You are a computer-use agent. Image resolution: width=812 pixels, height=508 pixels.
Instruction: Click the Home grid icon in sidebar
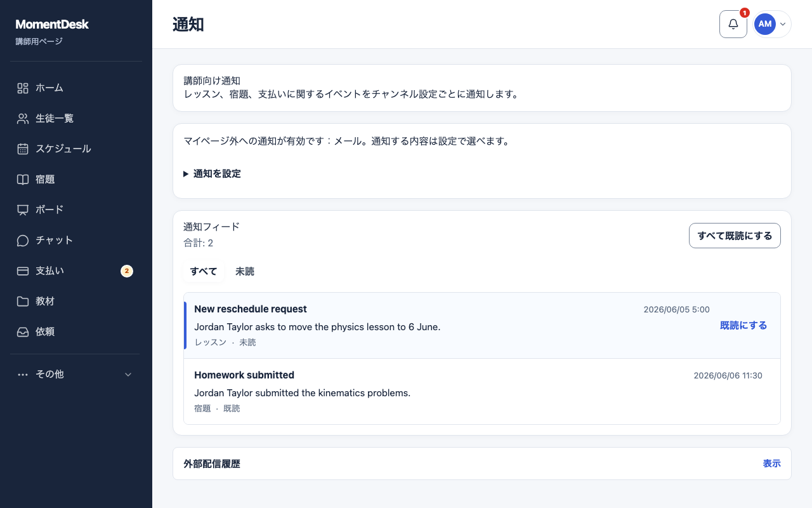pyautogui.click(x=23, y=88)
